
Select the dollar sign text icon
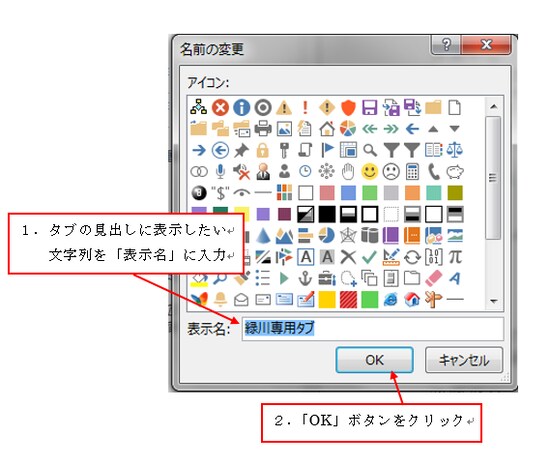(x=220, y=193)
